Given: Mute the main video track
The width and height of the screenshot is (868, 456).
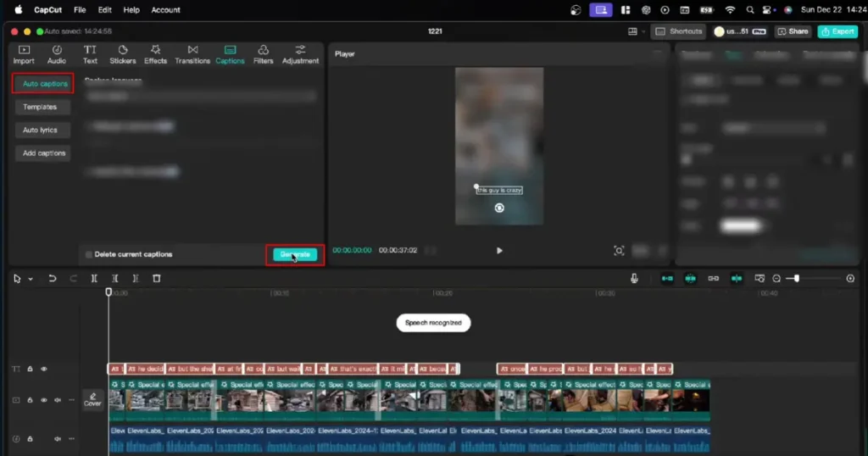Looking at the screenshot, I should [58, 400].
